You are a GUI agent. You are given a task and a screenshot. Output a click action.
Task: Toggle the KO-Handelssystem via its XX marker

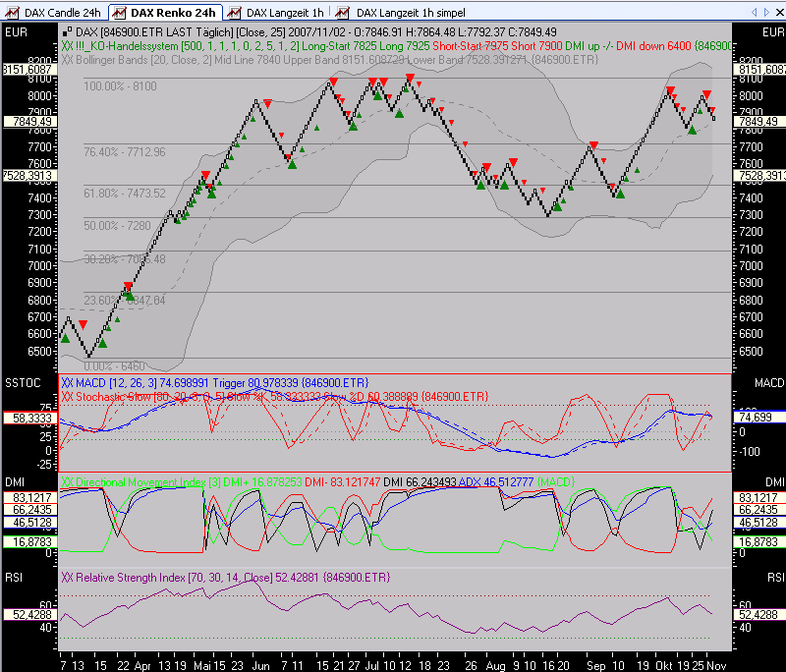65,45
